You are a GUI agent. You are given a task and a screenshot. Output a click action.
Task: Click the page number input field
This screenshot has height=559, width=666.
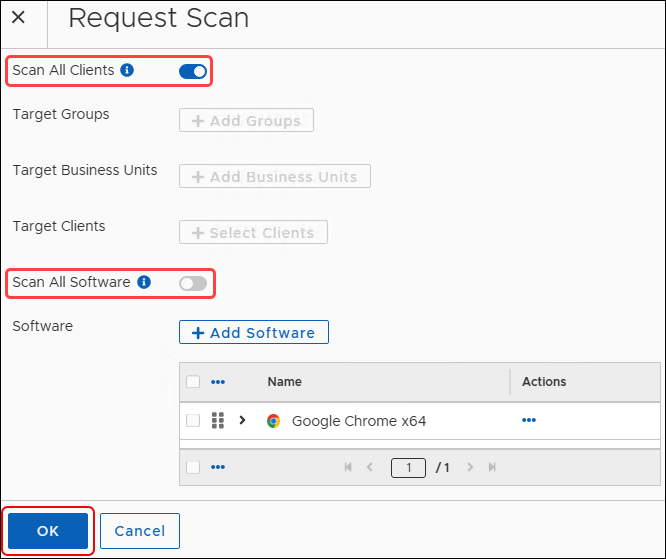[408, 468]
